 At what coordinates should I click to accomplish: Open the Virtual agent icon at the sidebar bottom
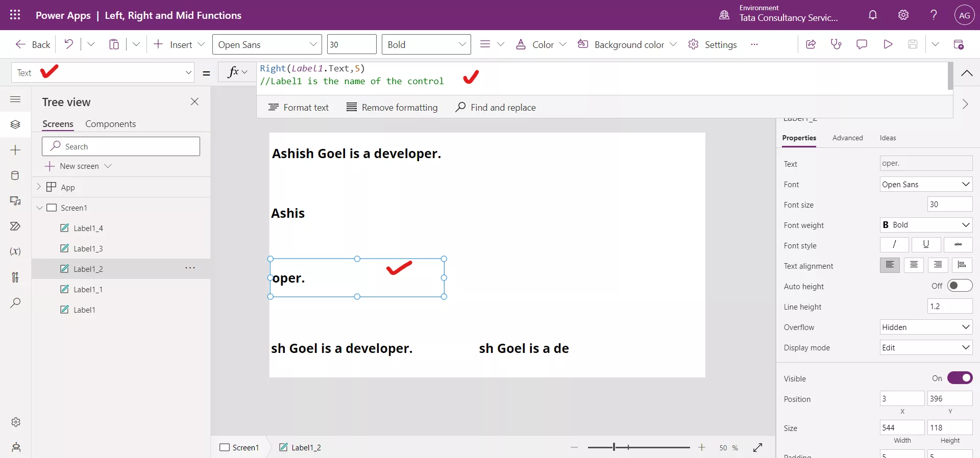(16, 447)
